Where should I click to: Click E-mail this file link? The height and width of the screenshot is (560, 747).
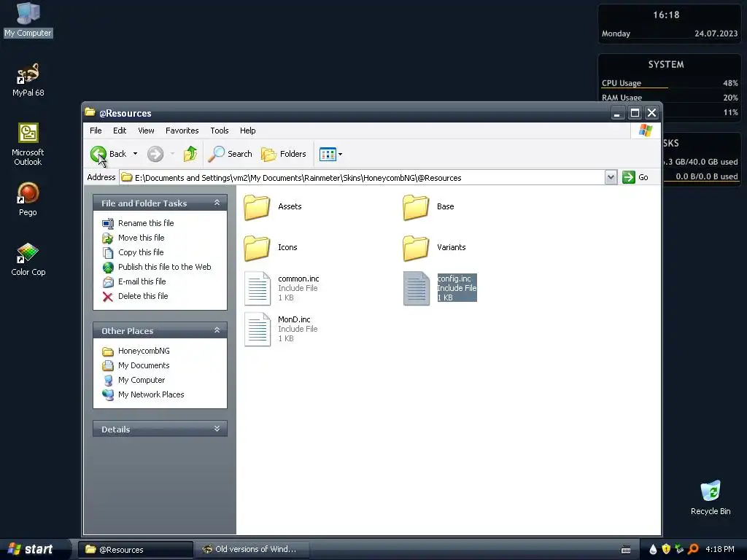pos(142,281)
